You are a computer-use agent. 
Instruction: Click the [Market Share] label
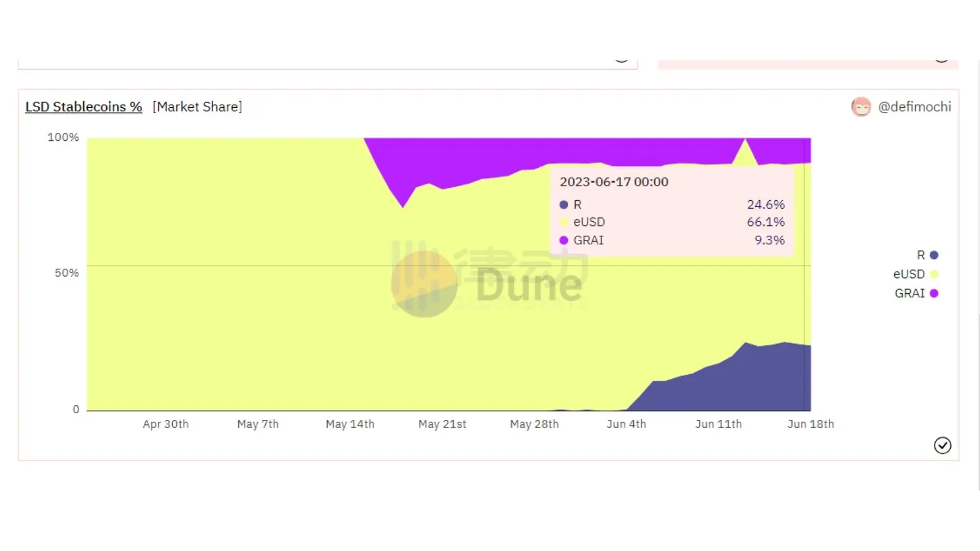click(197, 107)
